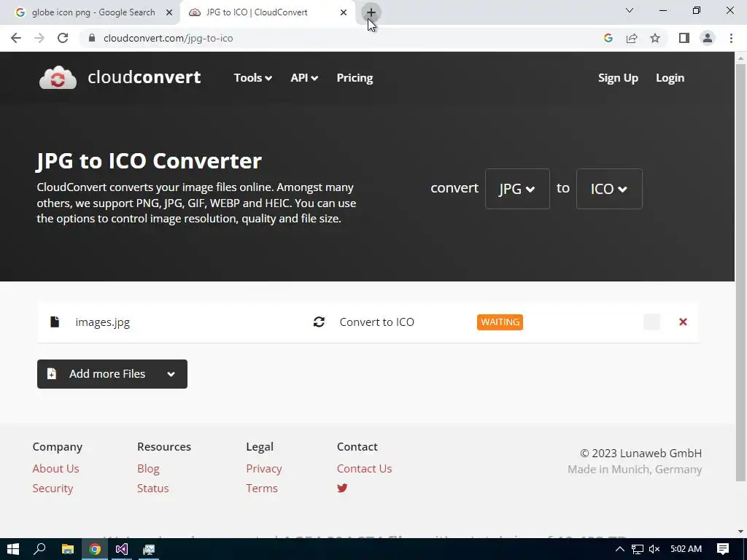Open the Privacy link
The width and height of the screenshot is (747, 560).
click(x=264, y=469)
